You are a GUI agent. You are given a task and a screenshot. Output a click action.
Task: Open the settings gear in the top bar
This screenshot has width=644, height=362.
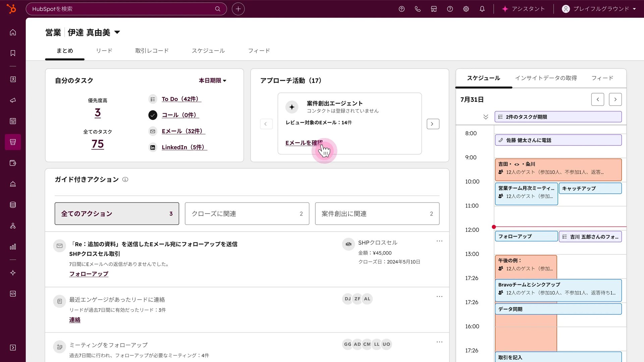466,9
